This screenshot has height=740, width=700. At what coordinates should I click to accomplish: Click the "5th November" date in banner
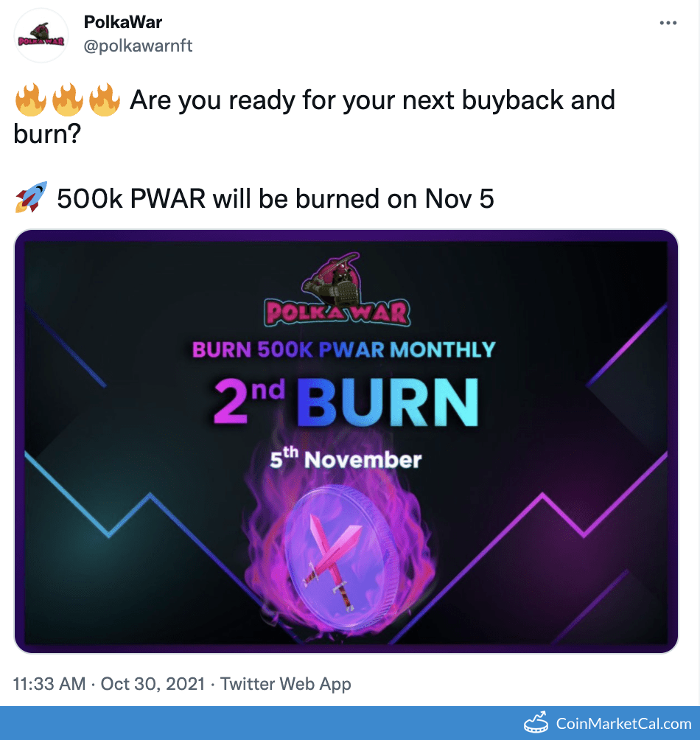(346, 459)
